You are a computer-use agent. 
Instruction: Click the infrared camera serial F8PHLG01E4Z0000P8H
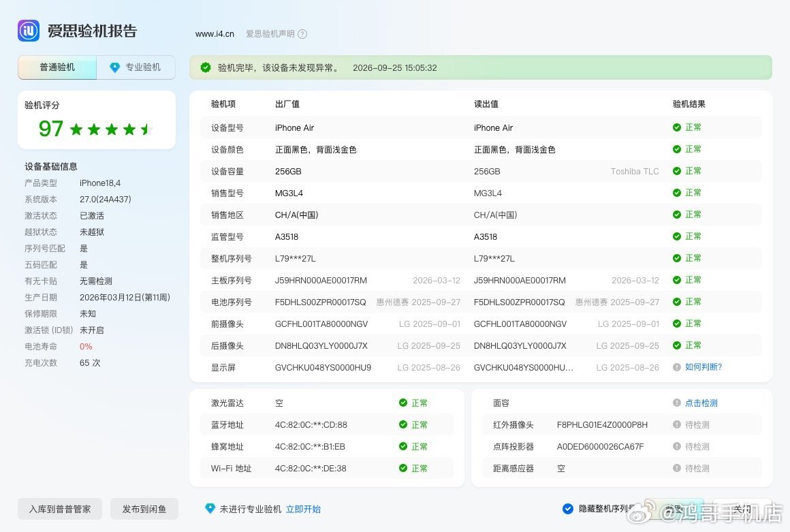[x=602, y=424]
